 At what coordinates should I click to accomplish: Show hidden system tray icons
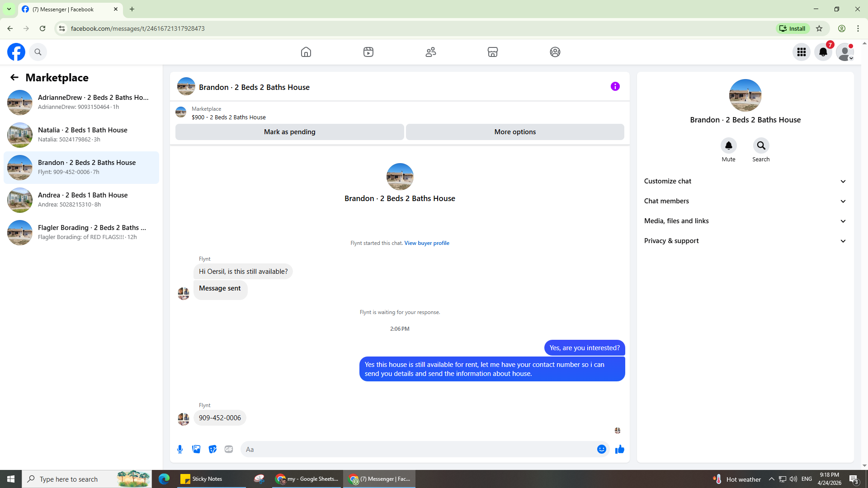click(772, 479)
